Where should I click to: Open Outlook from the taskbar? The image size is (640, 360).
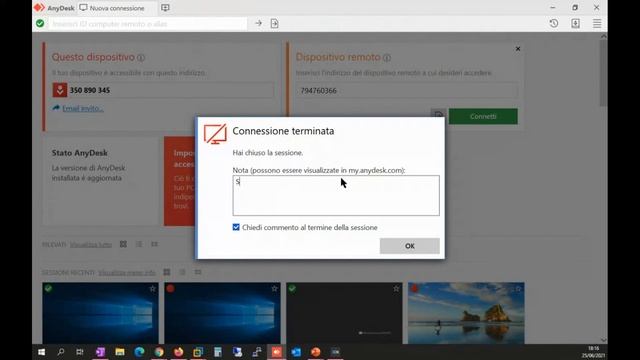(296, 352)
